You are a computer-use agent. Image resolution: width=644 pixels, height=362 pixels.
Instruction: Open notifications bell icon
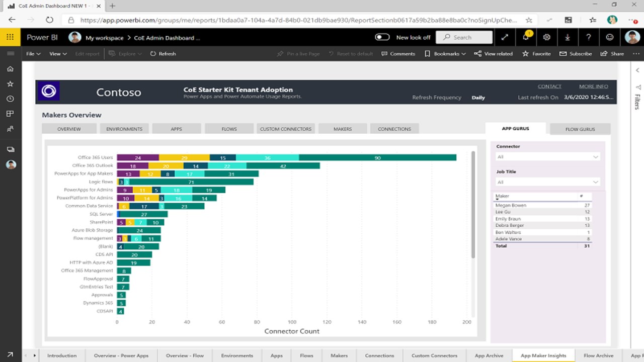point(526,37)
